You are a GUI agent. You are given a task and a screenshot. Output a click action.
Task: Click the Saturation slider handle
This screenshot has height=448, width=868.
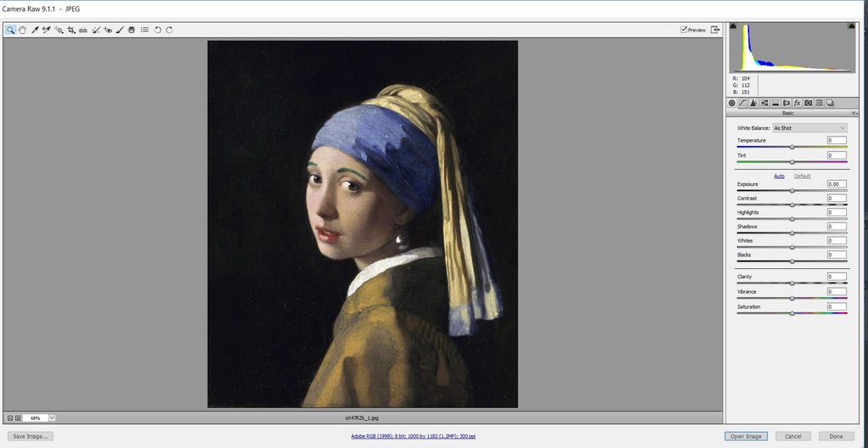point(793,313)
